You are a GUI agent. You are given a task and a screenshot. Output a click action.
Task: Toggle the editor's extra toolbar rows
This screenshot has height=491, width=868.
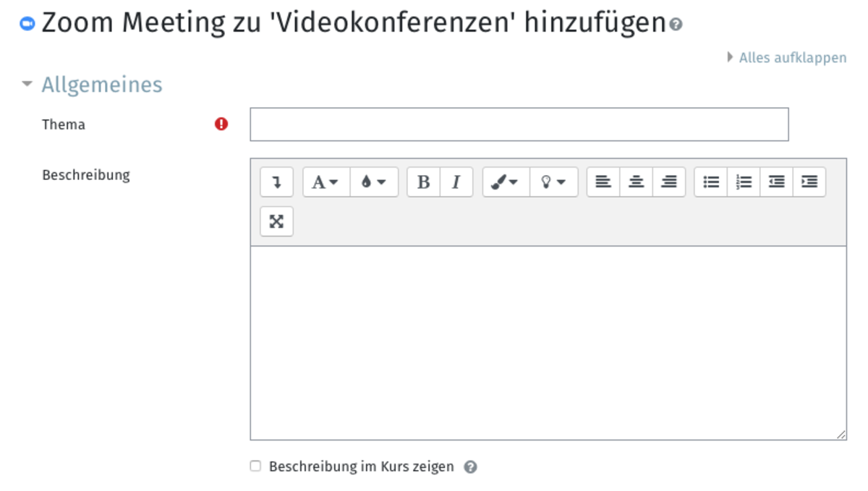pos(276,182)
